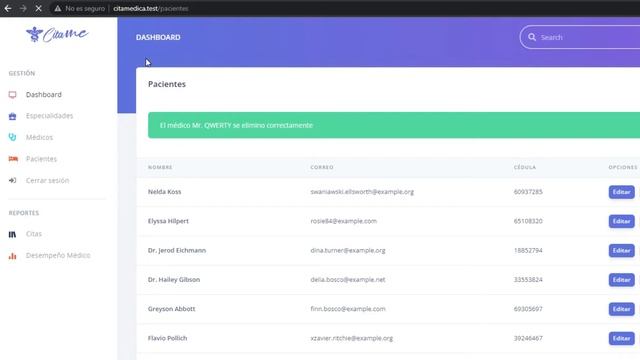This screenshot has height=360, width=640.
Task: Click cédula 39246467
Action: click(528, 338)
